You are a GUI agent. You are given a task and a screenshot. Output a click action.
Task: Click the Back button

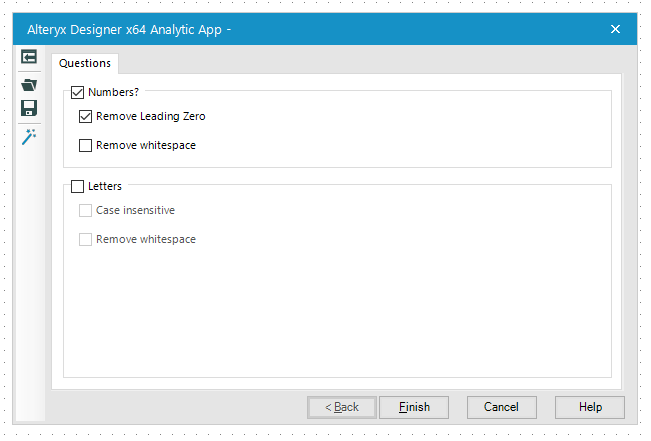(342, 407)
